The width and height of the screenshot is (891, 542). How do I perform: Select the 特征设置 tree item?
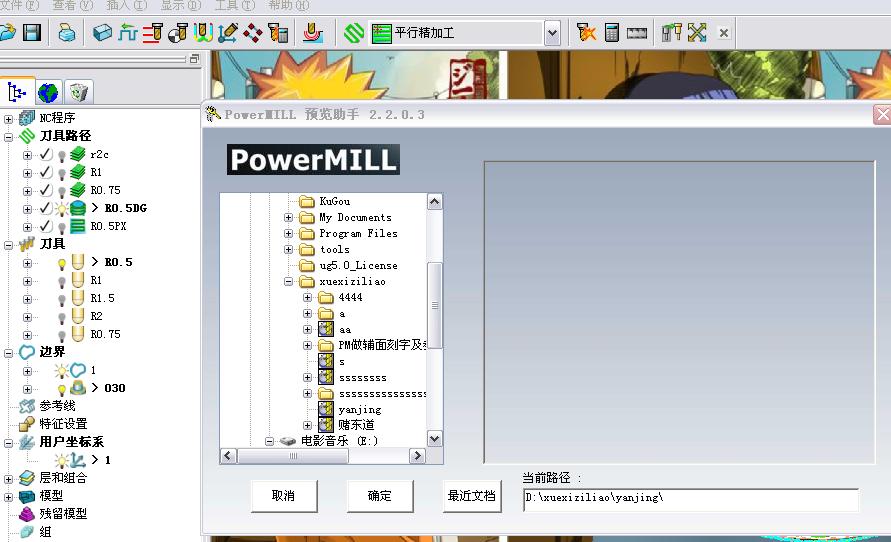click(x=63, y=424)
